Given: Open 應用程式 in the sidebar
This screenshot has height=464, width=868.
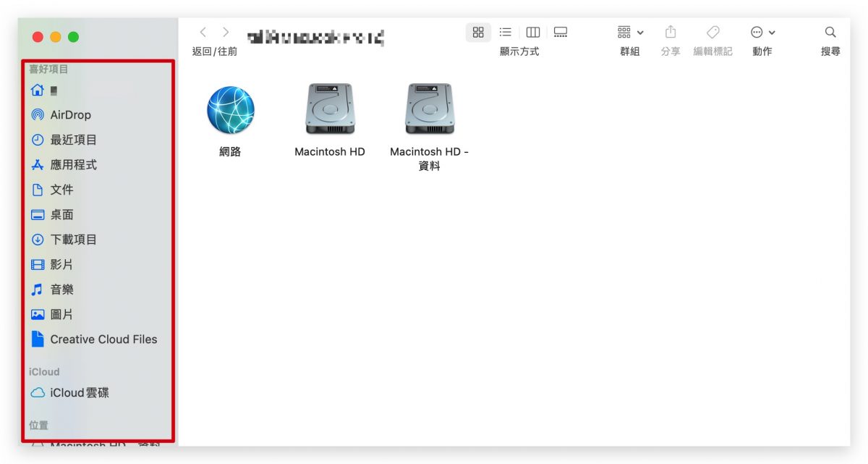Looking at the screenshot, I should point(64,165).
